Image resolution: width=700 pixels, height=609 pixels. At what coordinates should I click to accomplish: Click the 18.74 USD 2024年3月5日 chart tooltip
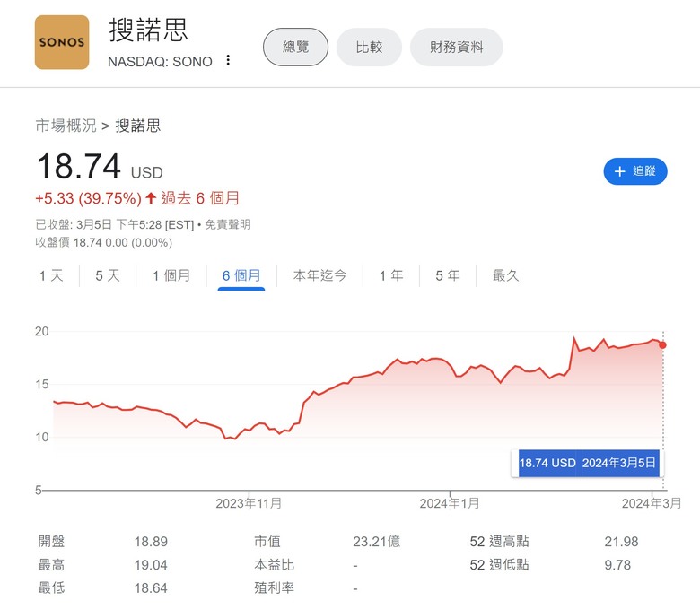pos(587,463)
